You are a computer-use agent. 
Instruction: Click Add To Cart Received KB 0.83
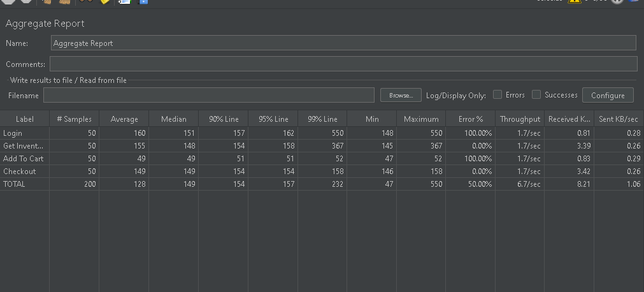coord(583,158)
